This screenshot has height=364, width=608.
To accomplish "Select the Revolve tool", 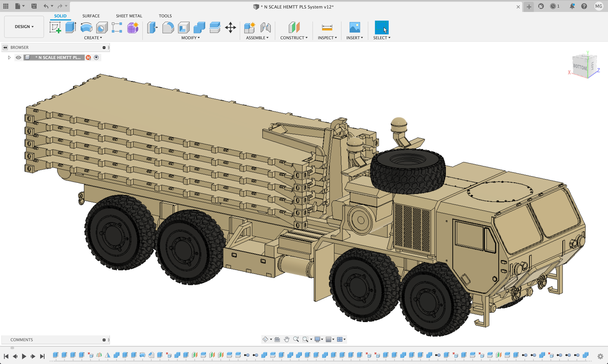I will tap(86, 27).
